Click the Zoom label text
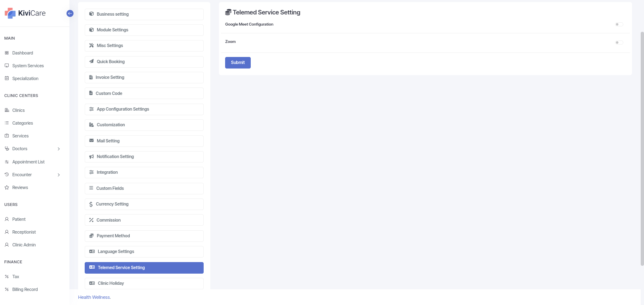This screenshot has width=644, height=305. pos(231,42)
